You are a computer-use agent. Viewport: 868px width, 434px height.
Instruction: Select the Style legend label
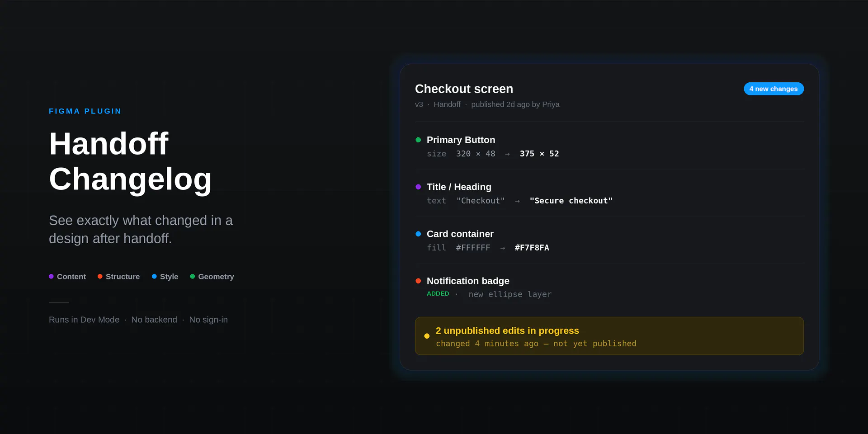pyautogui.click(x=169, y=276)
